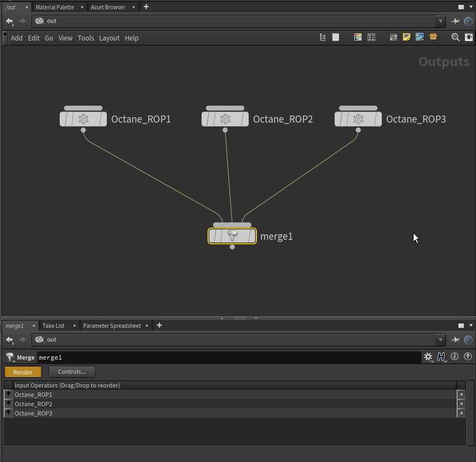Viewport: 476px width, 462px height.
Task: Open the Go menu
Action: tap(49, 38)
